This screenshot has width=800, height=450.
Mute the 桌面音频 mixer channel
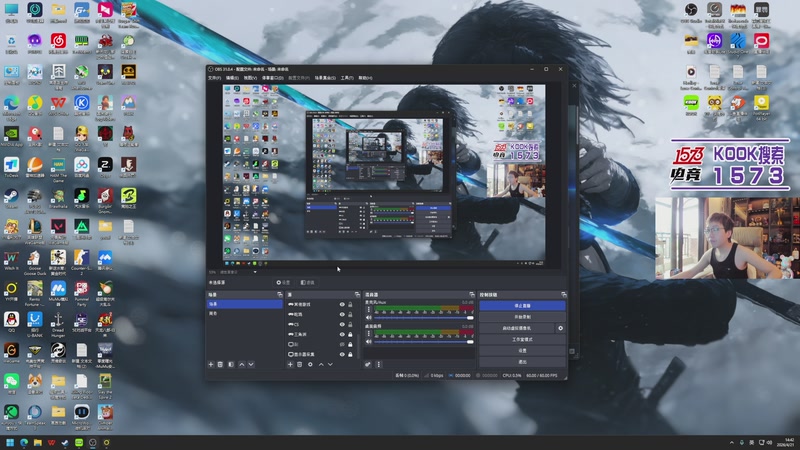368,341
